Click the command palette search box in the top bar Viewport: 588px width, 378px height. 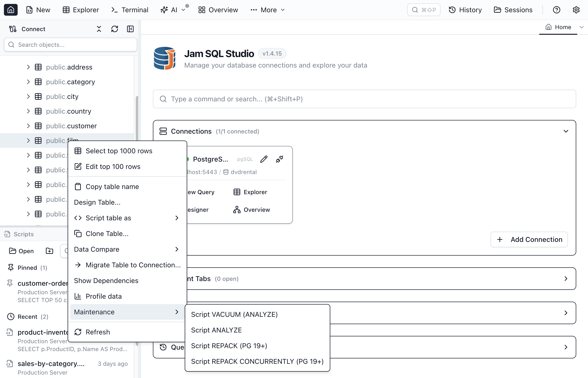423,10
